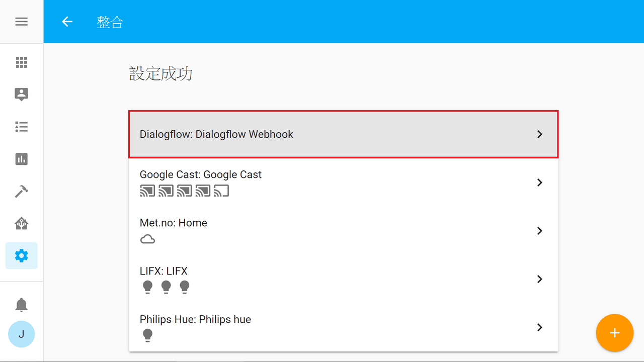The image size is (644, 362).
Task: Open Developer Tools hammer icon
Action: [21, 191]
